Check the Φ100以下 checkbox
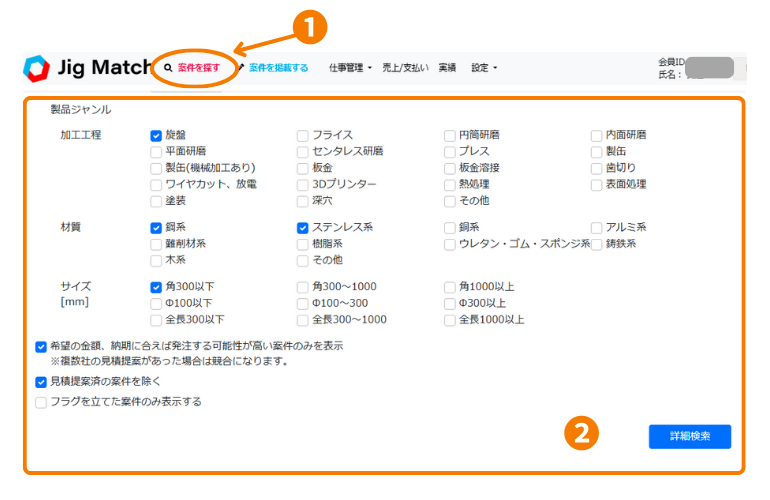This screenshot has height=500, width=770. point(156,304)
